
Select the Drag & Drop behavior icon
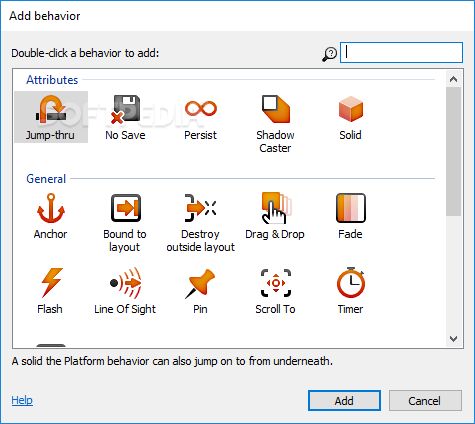[276, 208]
